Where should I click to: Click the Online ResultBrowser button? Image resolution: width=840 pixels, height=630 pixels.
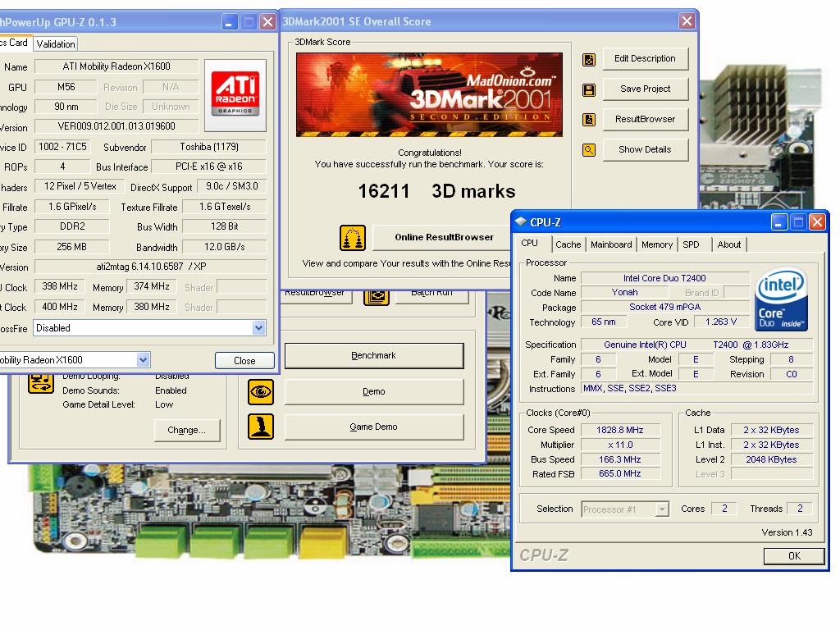click(x=442, y=237)
